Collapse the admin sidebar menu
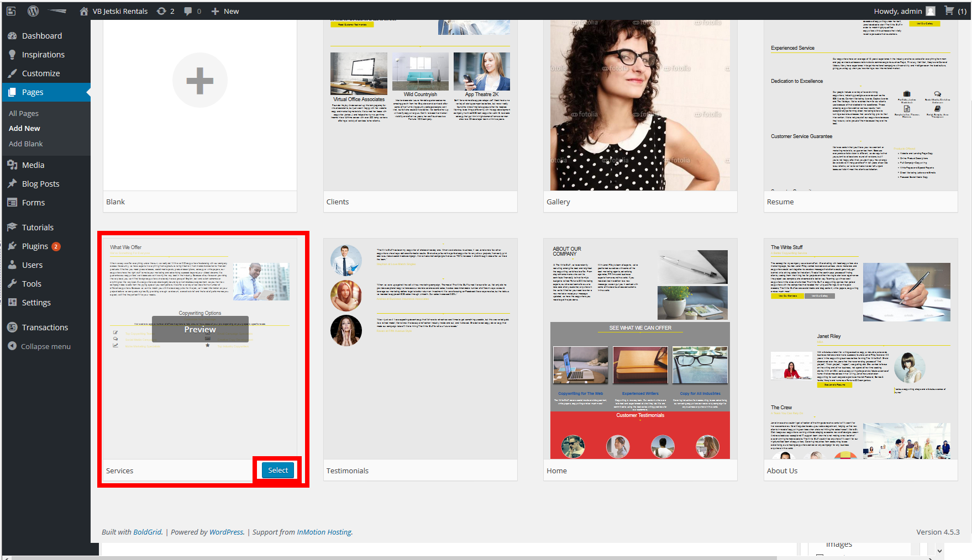This screenshot has height=560, width=972. click(39, 346)
